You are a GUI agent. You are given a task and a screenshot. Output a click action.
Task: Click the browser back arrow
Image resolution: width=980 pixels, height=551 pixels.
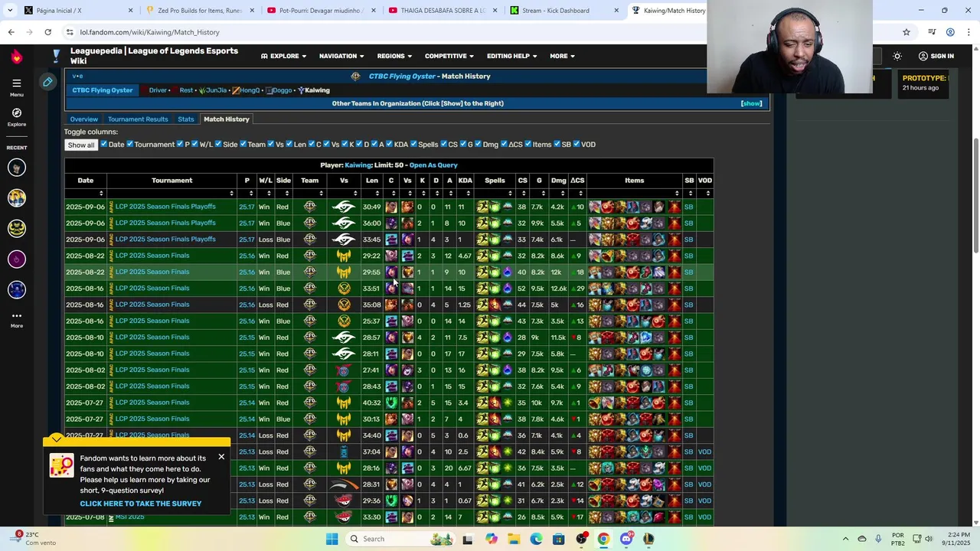pyautogui.click(x=11, y=32)
